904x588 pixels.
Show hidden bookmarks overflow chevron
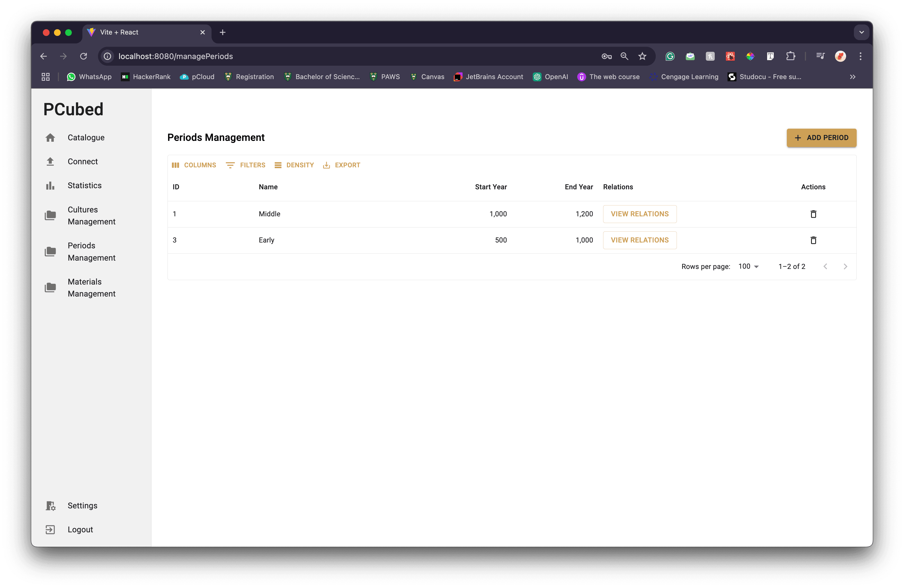[x=852, y=77]
